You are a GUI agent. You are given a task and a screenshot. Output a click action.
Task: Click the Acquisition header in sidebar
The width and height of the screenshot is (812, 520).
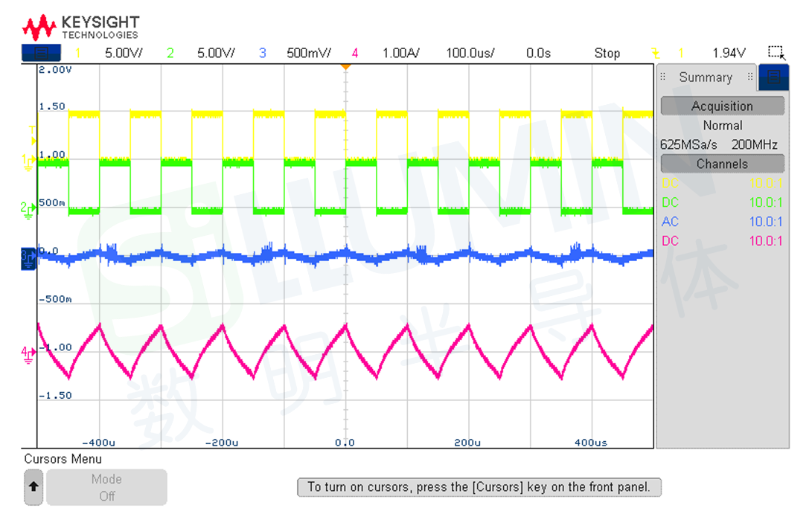pos(722,106)
